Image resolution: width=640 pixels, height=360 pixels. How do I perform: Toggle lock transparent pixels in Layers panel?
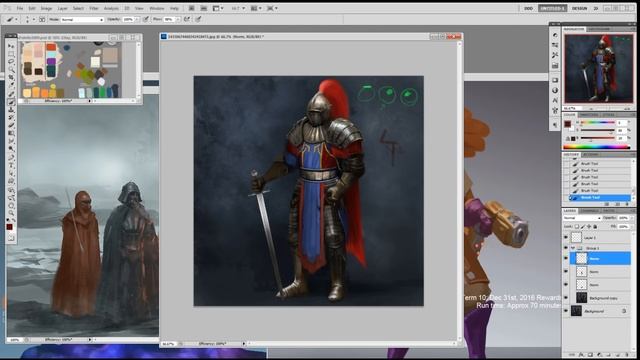tap(576, 227)
